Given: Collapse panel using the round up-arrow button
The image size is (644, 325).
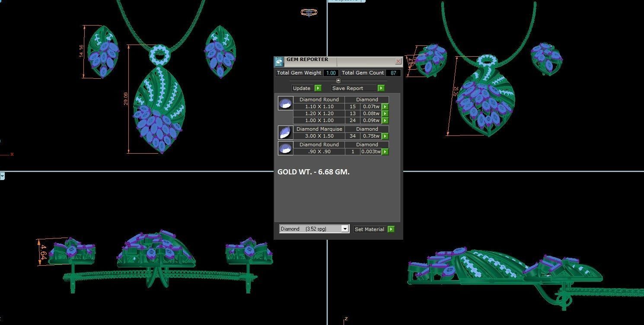Looking at the screenshot, I should 338,80.
